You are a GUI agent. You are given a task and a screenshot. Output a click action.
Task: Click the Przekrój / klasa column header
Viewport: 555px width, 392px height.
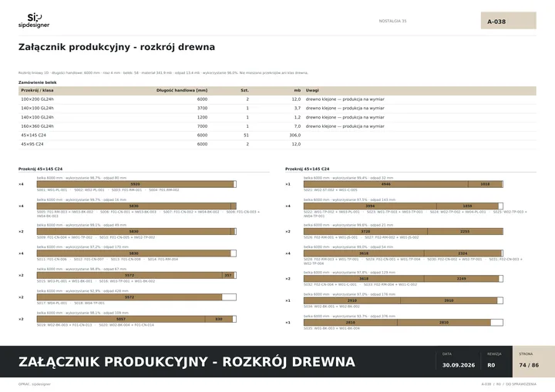tap(37, 91)
